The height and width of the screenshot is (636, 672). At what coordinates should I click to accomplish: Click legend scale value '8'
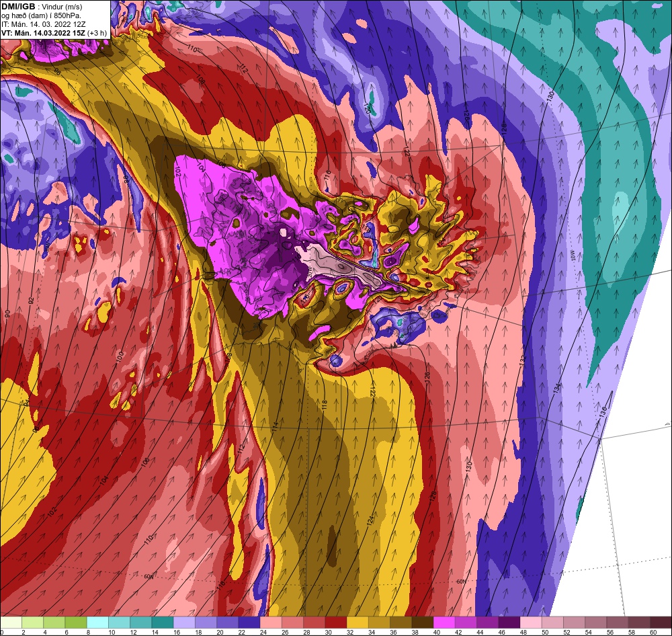point(87,632)
